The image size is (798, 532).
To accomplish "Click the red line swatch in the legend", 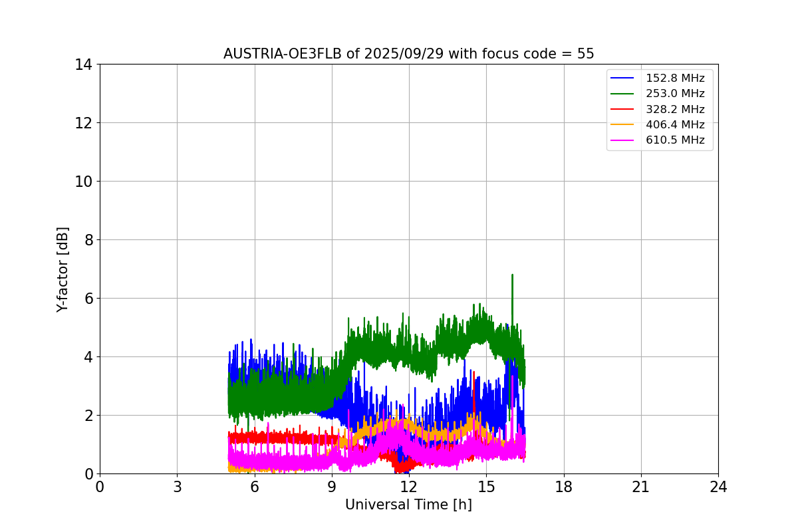I will click(623, 109).
